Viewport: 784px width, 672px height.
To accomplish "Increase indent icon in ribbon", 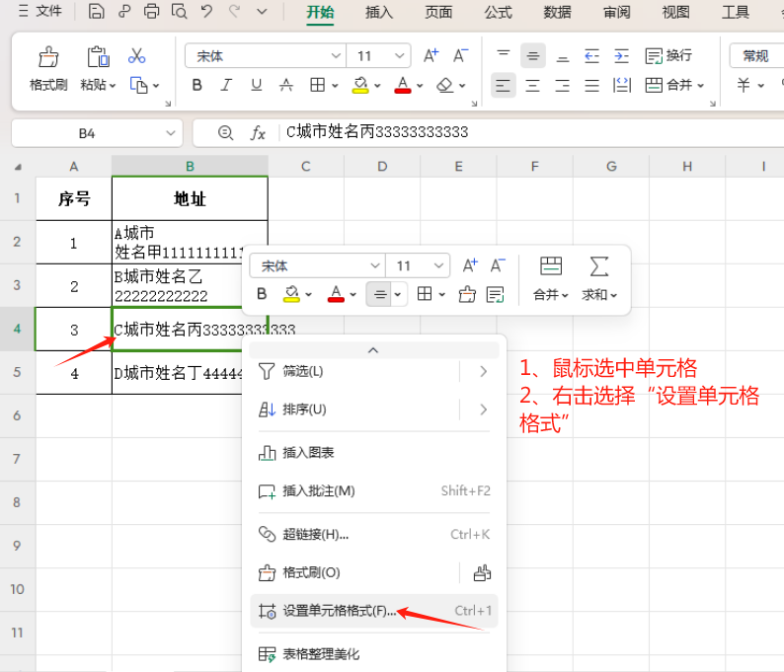I will (621, 55).
